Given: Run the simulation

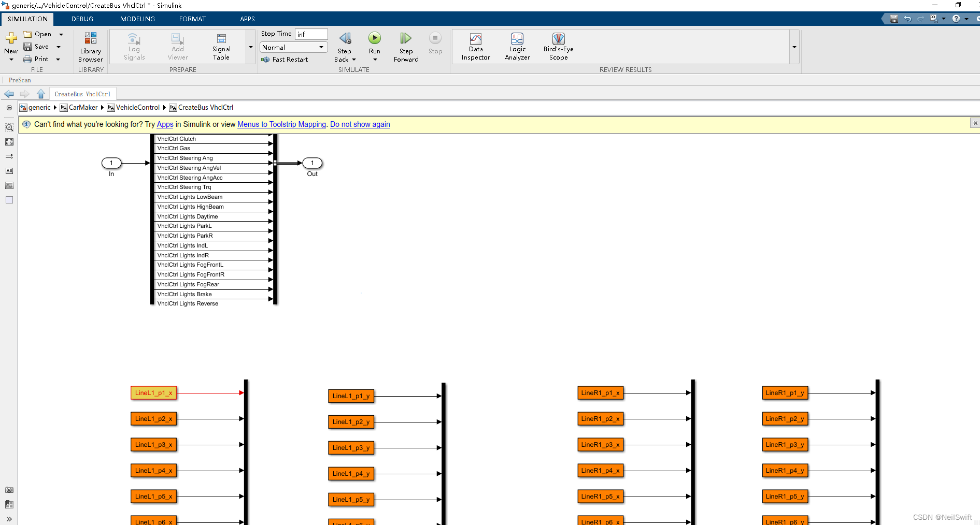Looking at the screenshot, I should (375, 38).
